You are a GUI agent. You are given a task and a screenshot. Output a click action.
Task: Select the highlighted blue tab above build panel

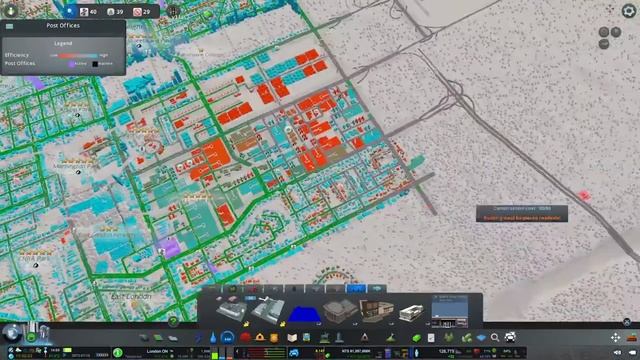click(356, 289)
